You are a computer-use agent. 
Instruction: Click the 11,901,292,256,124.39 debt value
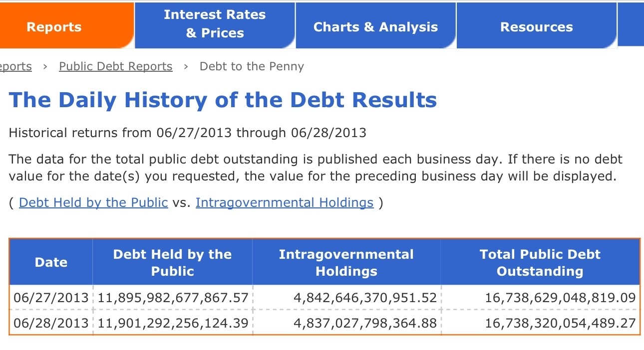coord(173,323)
